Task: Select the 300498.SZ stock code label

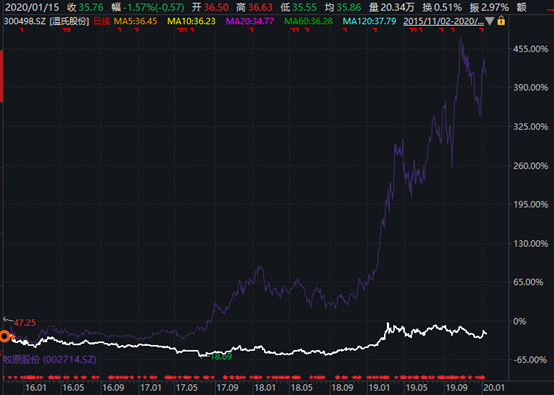Action: pos(25,21)
